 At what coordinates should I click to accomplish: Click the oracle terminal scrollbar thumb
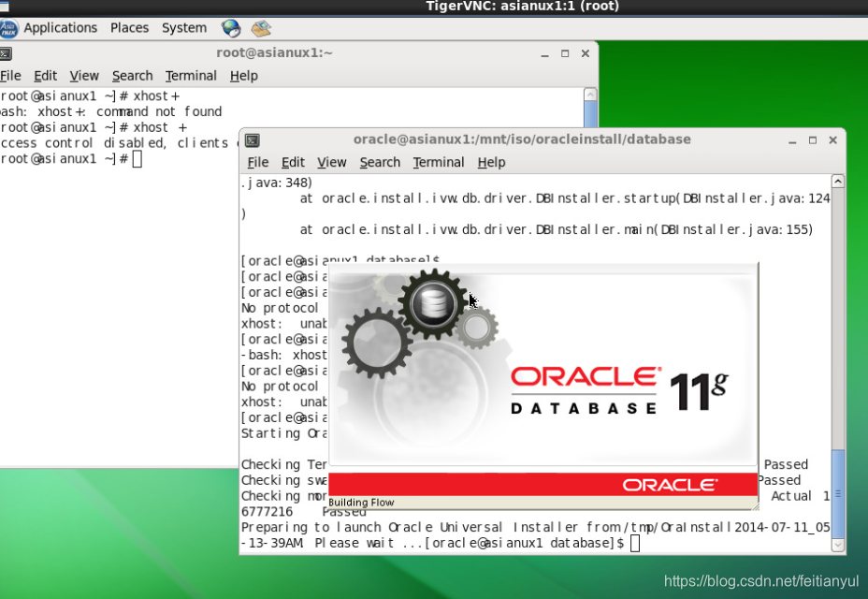[838, 493]
